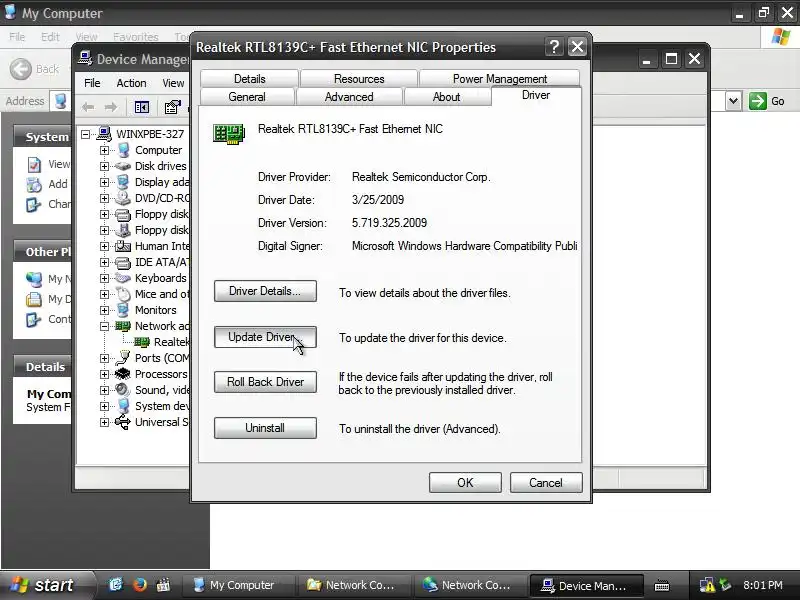Click the Keyboards device icon
Image resolution: width=800 pixels, height=600 pixels.
click(x=122, y=279)
